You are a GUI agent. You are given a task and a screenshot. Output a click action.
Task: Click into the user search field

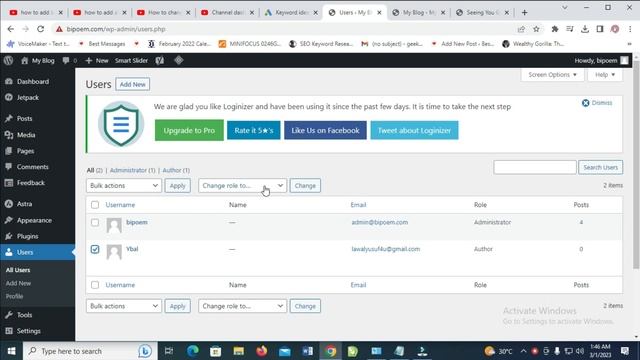535,167
